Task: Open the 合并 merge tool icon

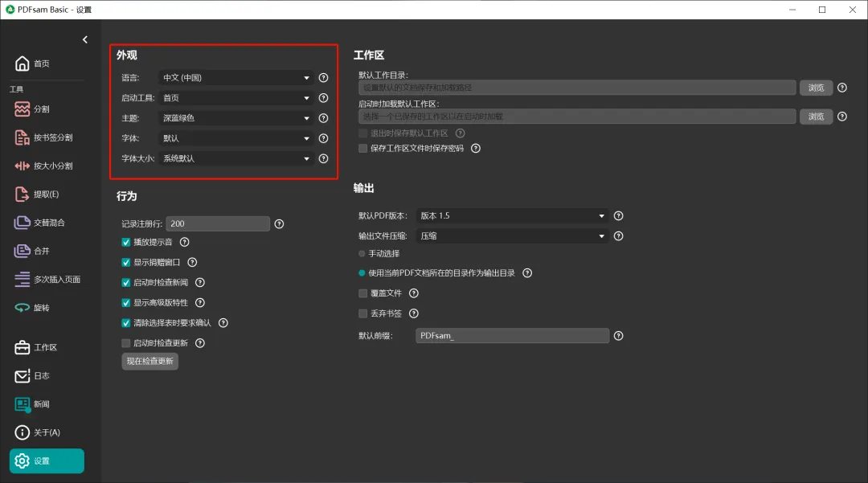Action: pyautogui.click(x=23, y=251)
